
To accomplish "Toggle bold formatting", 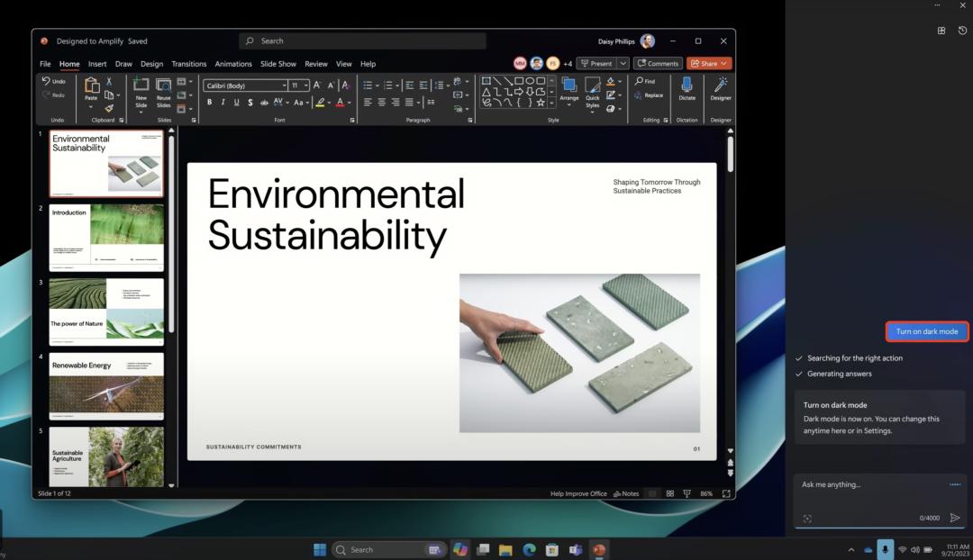I will click(210, 103).
